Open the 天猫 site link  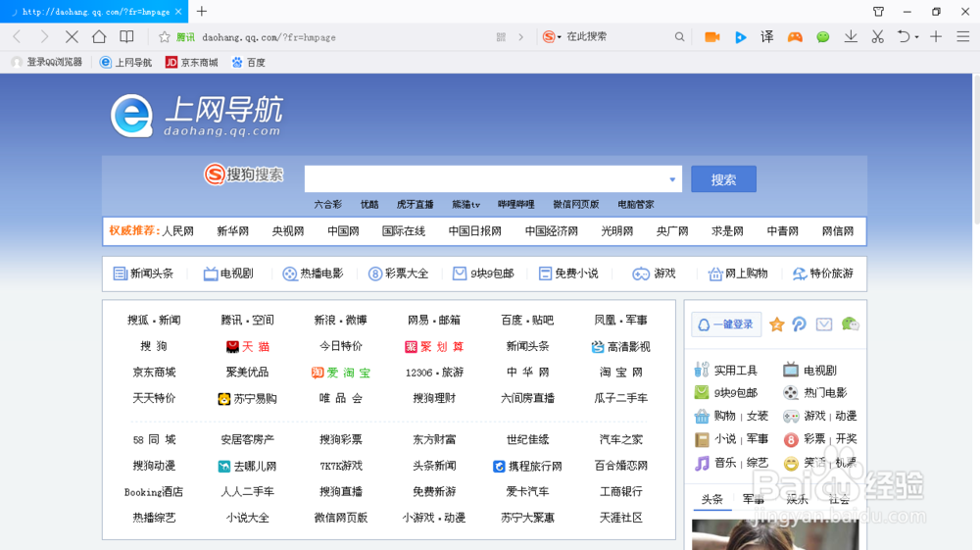248,346
